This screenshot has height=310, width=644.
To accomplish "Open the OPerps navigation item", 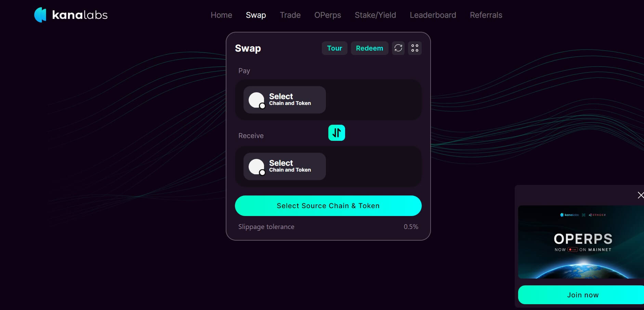I will point(328,15).
